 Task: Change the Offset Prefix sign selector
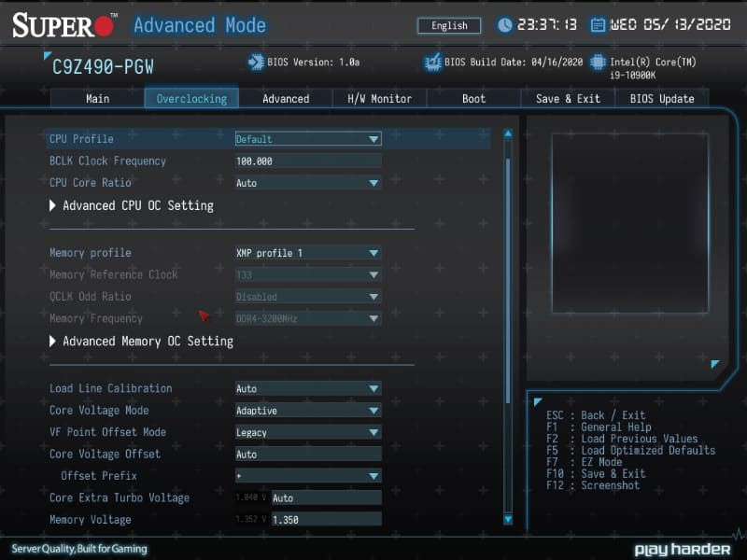(308, 476)
